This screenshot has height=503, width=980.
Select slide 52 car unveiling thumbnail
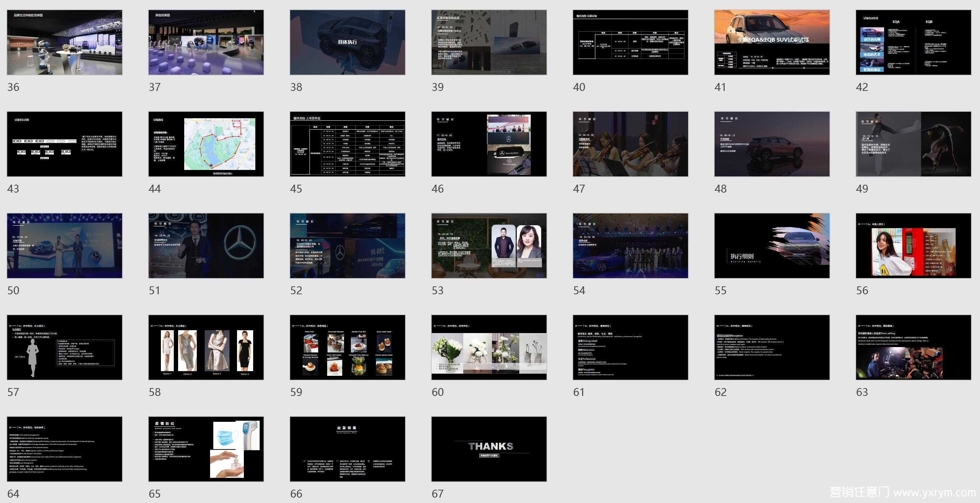348,245
